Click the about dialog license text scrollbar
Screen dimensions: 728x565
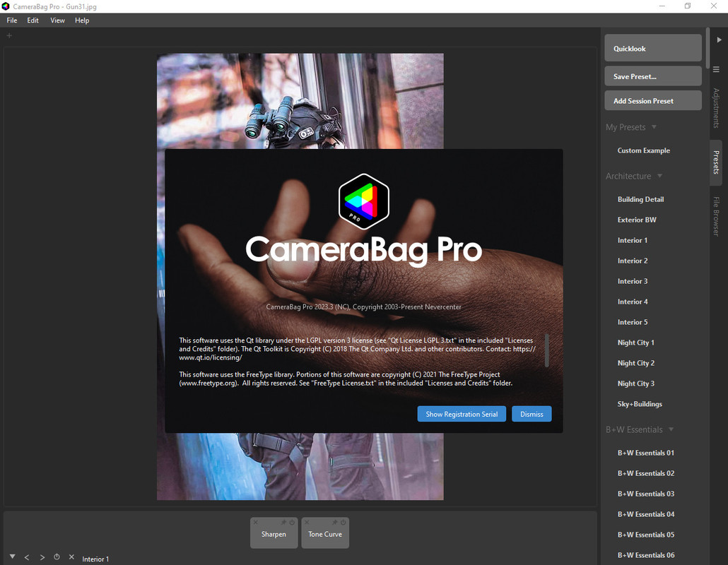(x=547, y=350)
